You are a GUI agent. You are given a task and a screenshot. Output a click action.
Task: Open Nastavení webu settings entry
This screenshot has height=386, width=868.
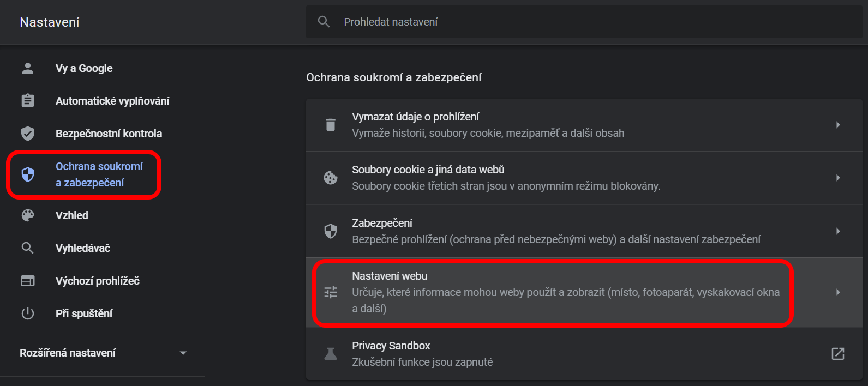point(584,292)
